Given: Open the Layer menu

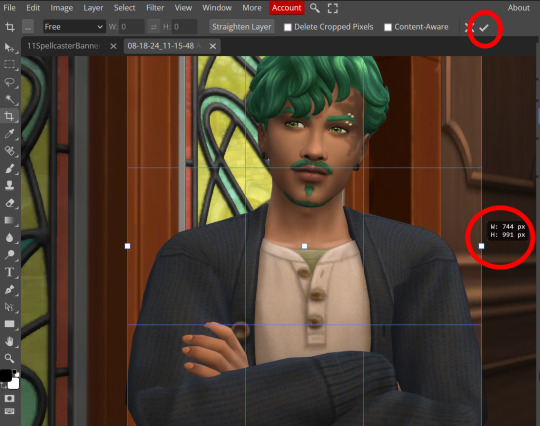Looking at the screenshot, I should click(x=93, y=8).
